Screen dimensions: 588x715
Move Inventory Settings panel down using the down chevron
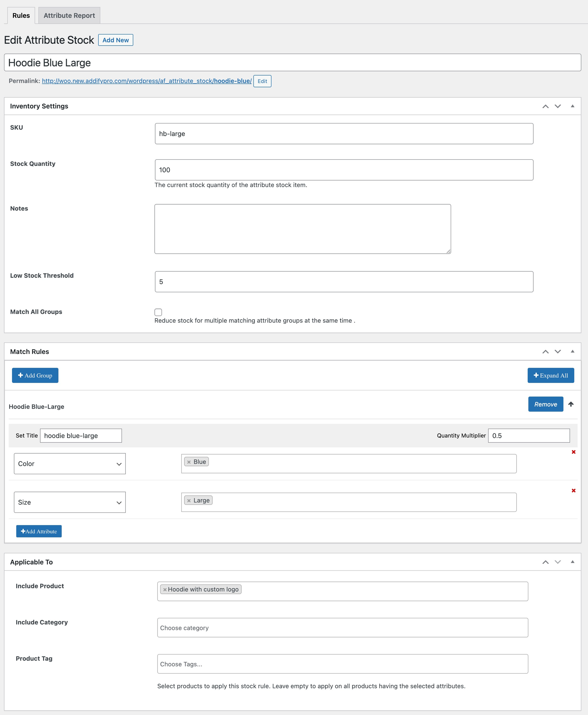(558, 106)
